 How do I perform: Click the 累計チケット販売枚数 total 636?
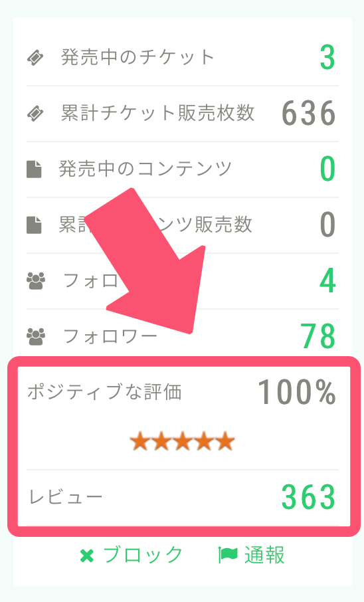coord(309,114)
